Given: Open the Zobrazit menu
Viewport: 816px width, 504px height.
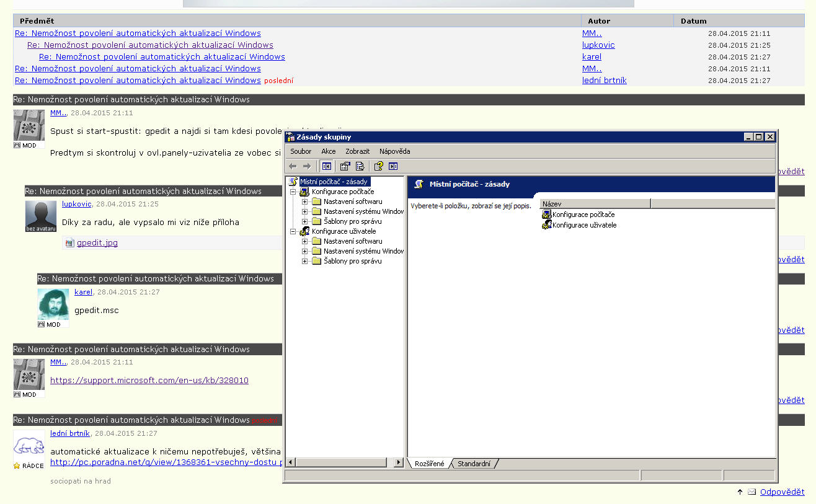Looking at the screenshot, I should (x=357, y=151).
